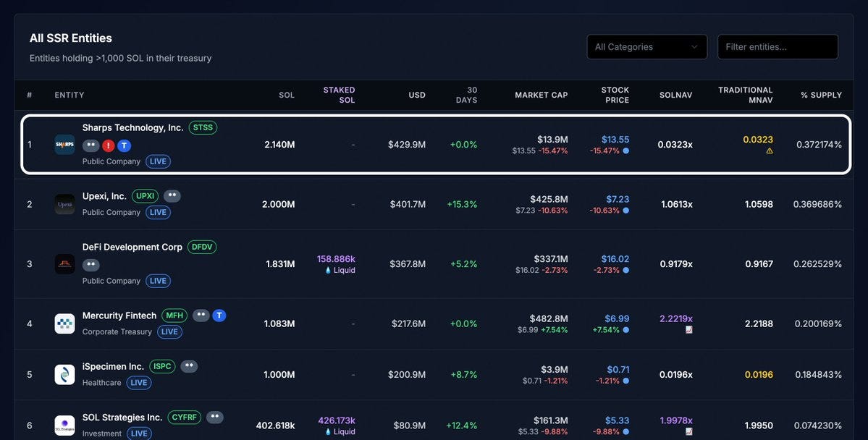Image resolution: width=868 pixels, height=440 pixels.
Task: Click the 0.372174% supply value
Action: [819, 145]
